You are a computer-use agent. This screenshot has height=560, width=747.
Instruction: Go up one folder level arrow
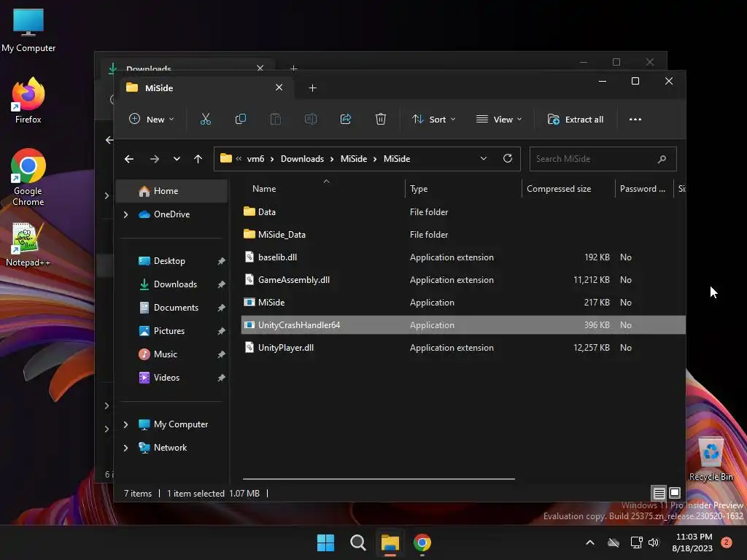[198, 159]
